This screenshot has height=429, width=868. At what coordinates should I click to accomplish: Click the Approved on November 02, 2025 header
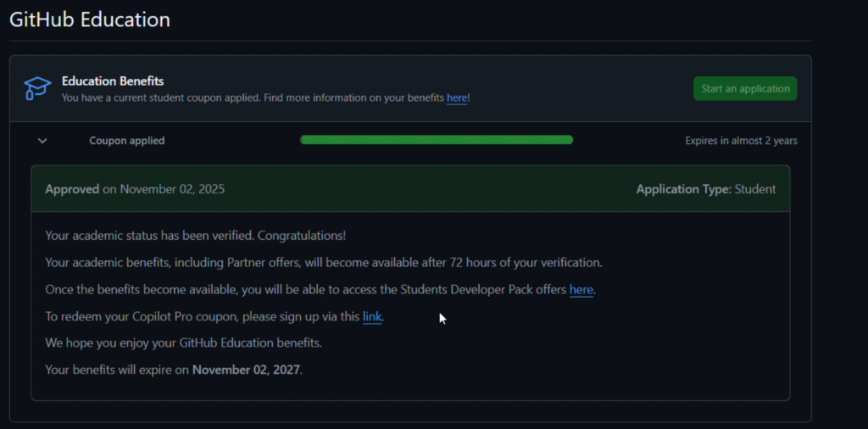coord(135,189)
